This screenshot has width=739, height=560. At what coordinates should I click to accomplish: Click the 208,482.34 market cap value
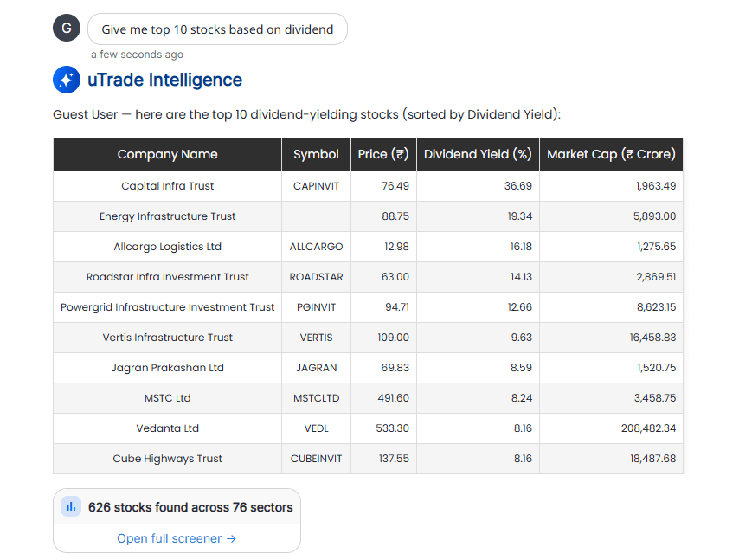coord(648,428)
